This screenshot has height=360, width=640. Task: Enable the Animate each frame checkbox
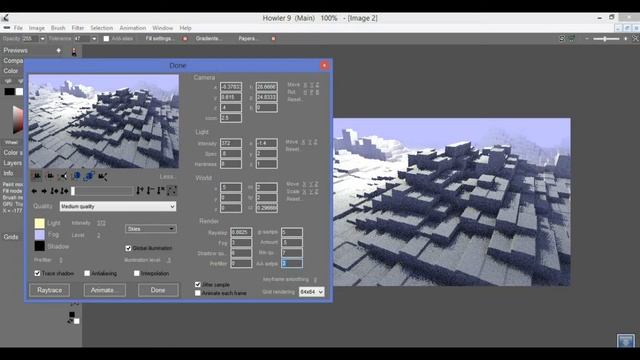198,293
